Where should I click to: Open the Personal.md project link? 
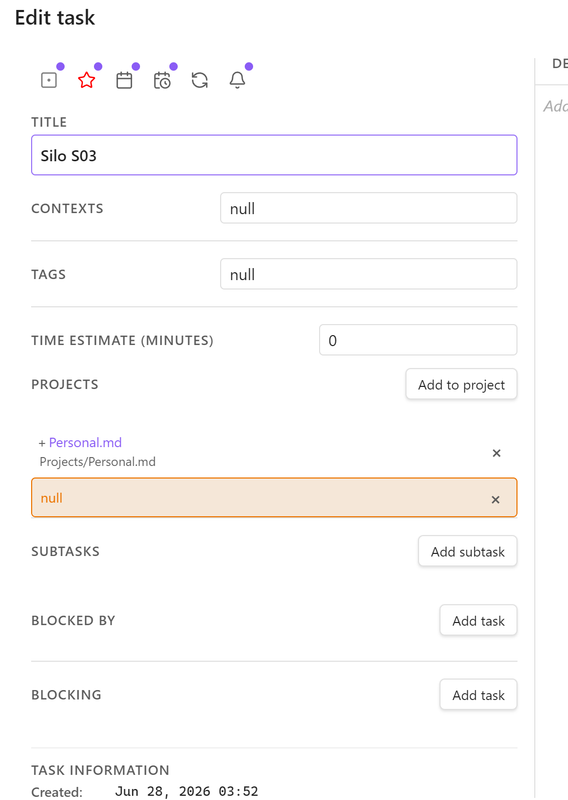tap(85, 442)
